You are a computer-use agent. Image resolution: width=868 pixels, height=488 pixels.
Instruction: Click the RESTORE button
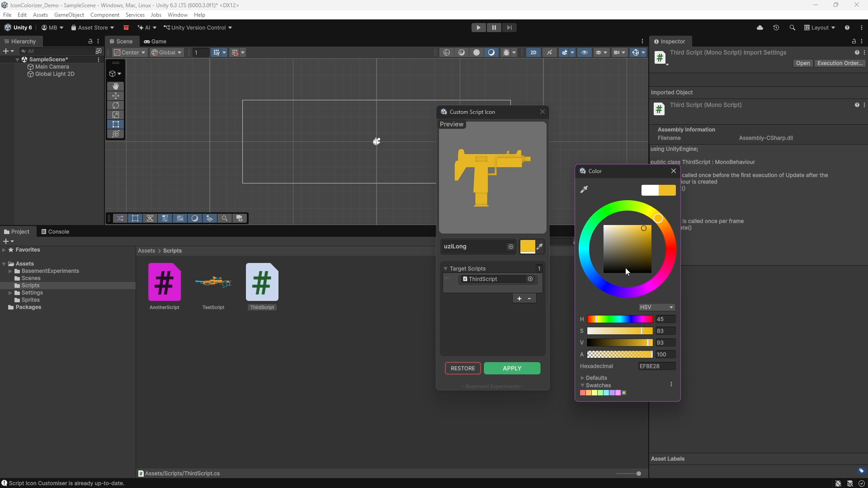coord(462,368)
